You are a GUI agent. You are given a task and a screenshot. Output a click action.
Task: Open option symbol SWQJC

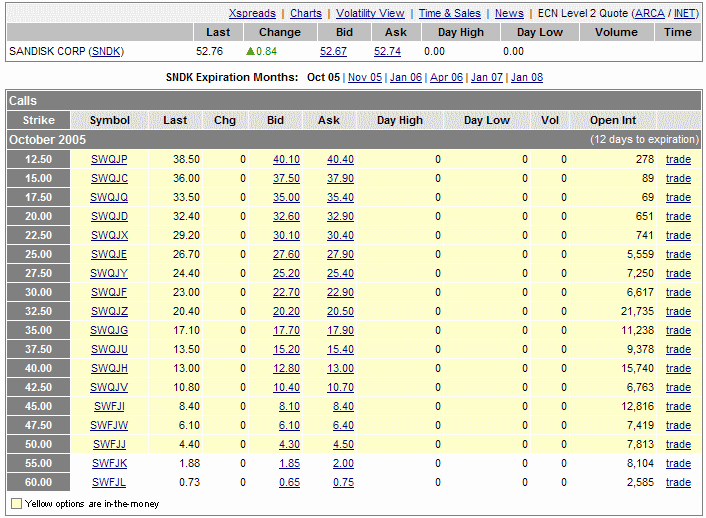click(x=109, y=178)
